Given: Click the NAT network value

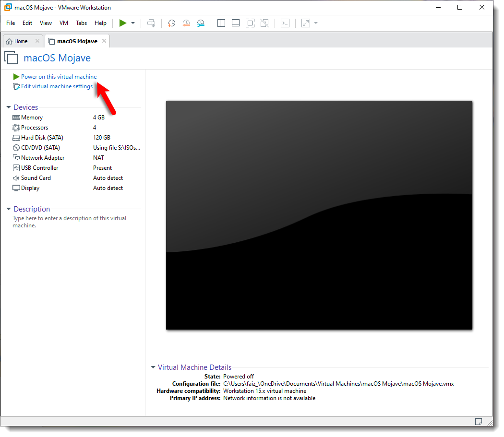Looking at the screenshot, I should (x=98, y=158).
